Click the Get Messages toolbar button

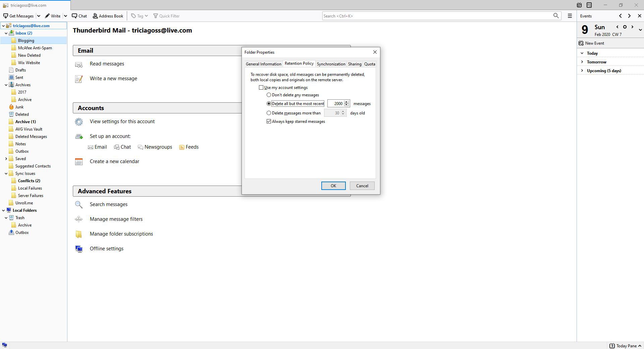click(18, 16)
